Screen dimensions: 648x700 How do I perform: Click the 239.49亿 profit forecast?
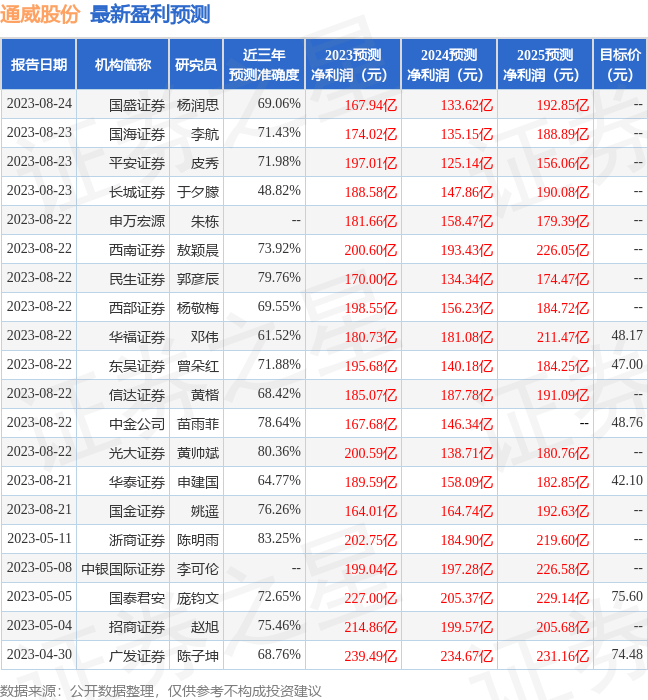pyautogui.click(x=371, y=656)
